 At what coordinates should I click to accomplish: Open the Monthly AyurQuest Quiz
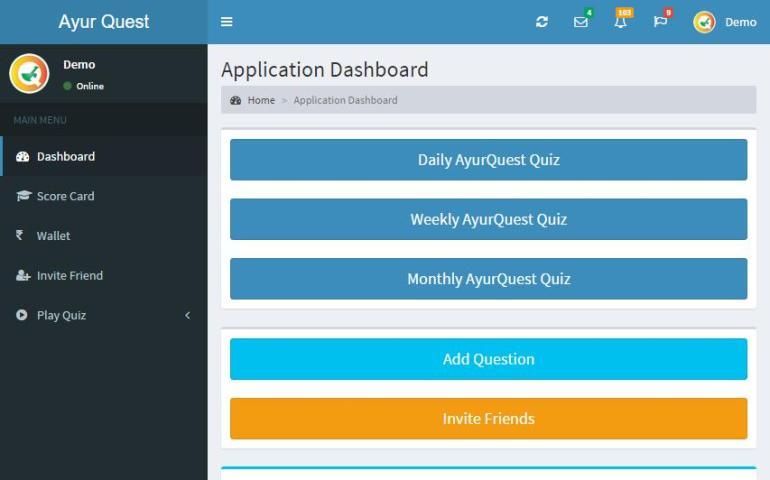coord(488,279)
